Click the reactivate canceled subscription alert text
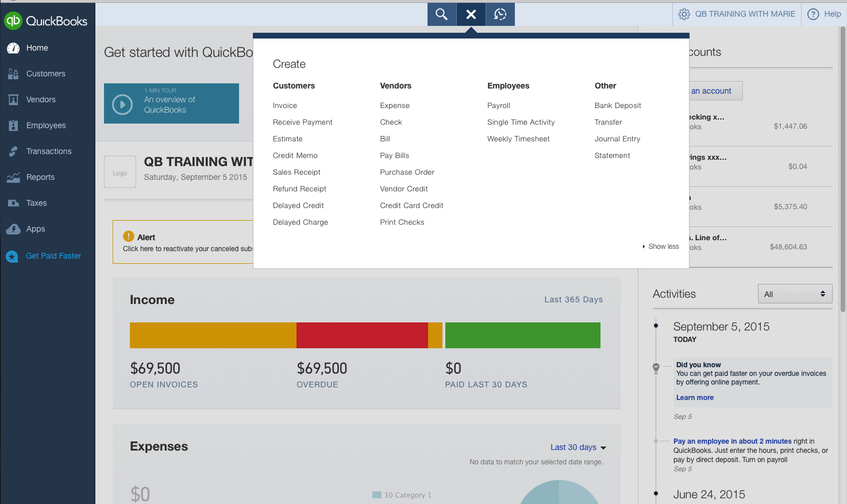The height and width of the screenshot is (504, 847). point(188,249)
